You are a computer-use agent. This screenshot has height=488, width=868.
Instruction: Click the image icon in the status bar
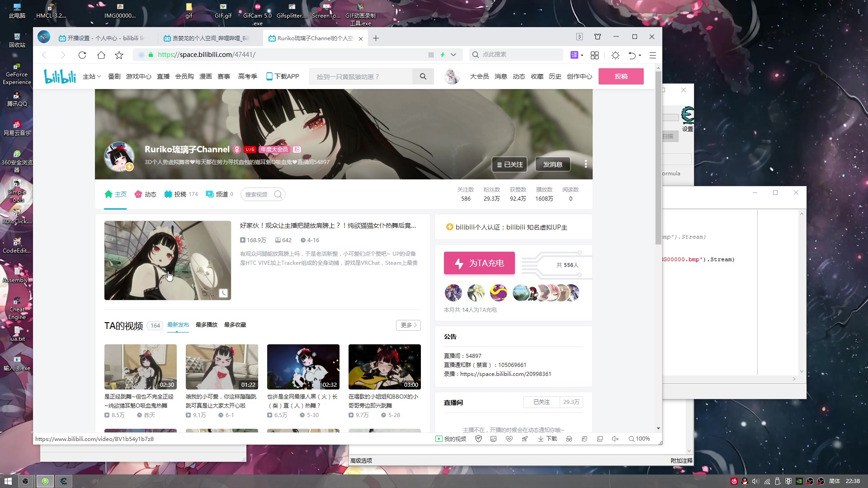(x=493, y=439)
